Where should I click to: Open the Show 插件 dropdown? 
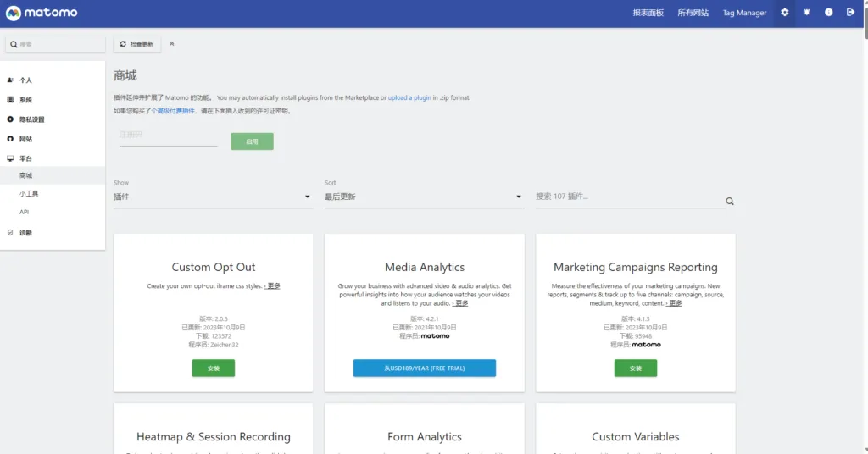point(213,197)
